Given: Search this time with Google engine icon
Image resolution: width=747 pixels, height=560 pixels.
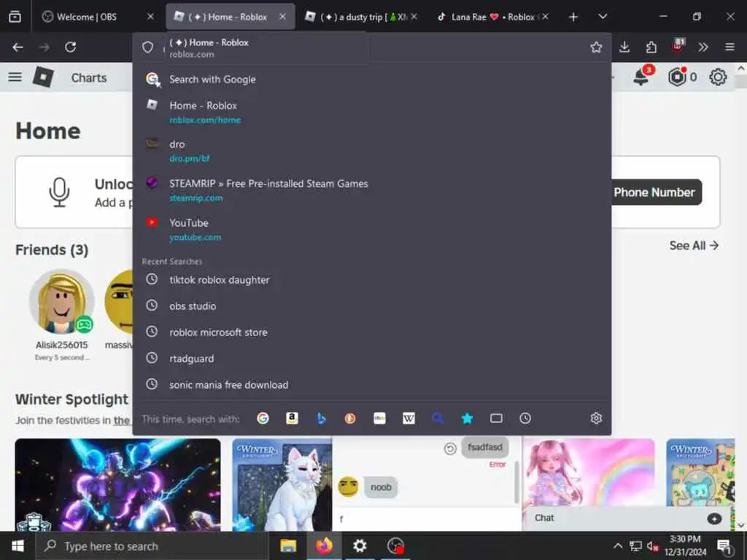Looking at the screenshot, I should click(263, 418).
